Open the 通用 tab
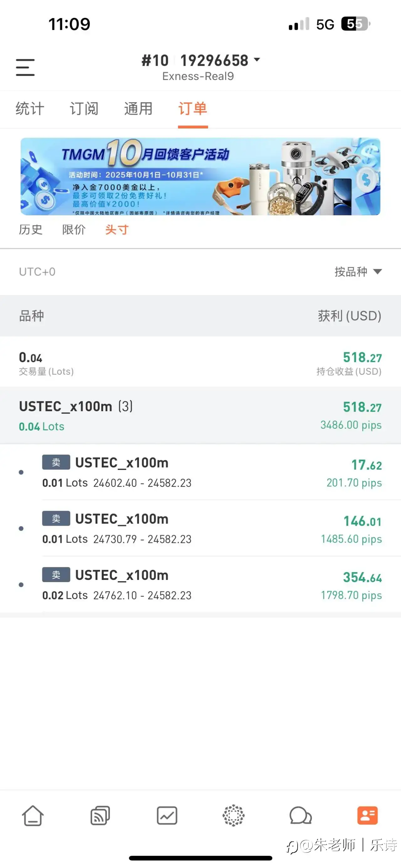Image resolution: width=401 pixels, height=868 pixels. click(x=138, y=109)
